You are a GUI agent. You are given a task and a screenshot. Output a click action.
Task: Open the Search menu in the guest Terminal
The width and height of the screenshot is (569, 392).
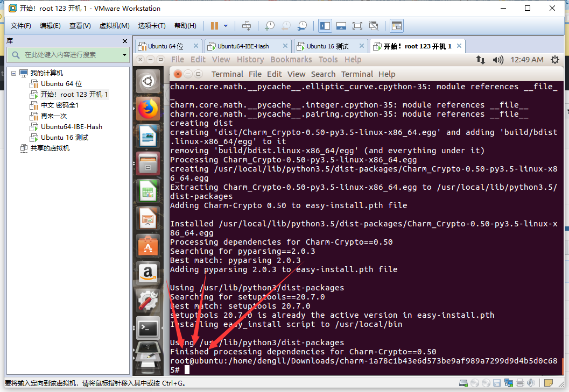[x=323, y=74]
